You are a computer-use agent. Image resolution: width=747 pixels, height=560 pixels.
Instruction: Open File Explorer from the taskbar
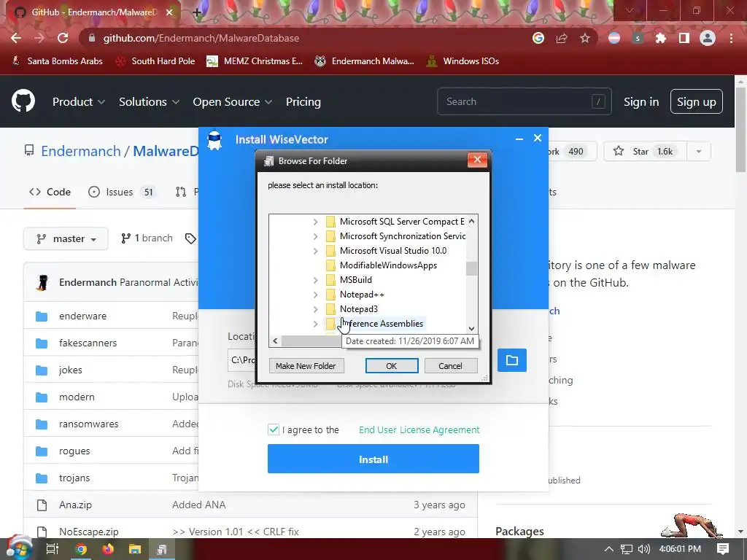tap(135, 549)
